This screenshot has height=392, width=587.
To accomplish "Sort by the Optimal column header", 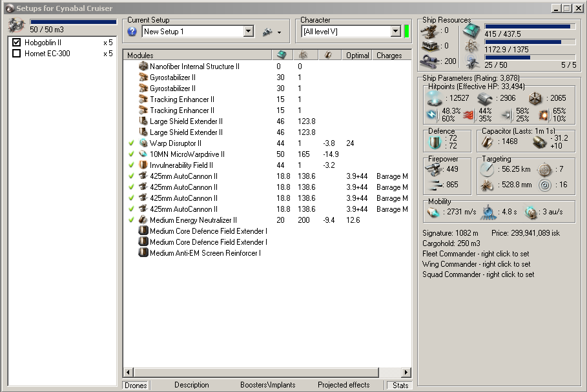I will click(x=358, y=56).
